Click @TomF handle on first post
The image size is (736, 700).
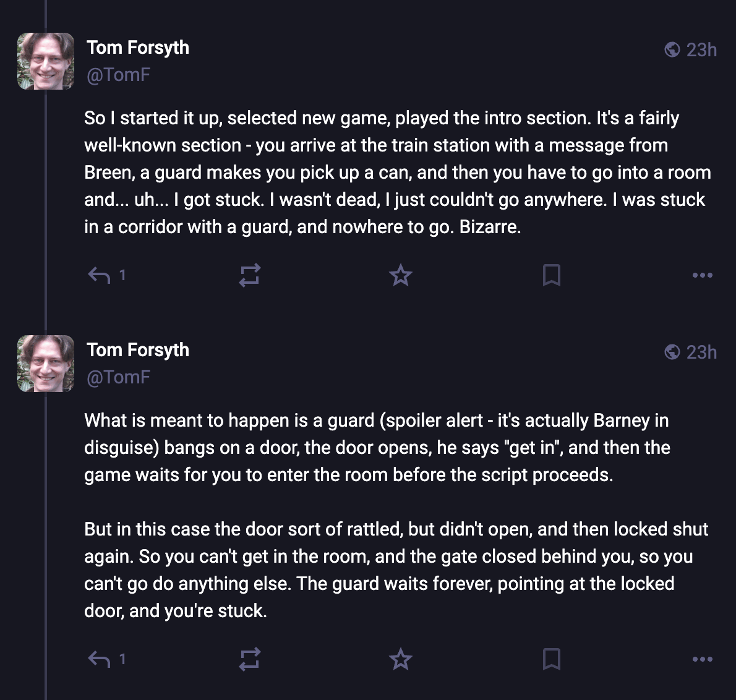pyautogui.click(x=119, y=75)
